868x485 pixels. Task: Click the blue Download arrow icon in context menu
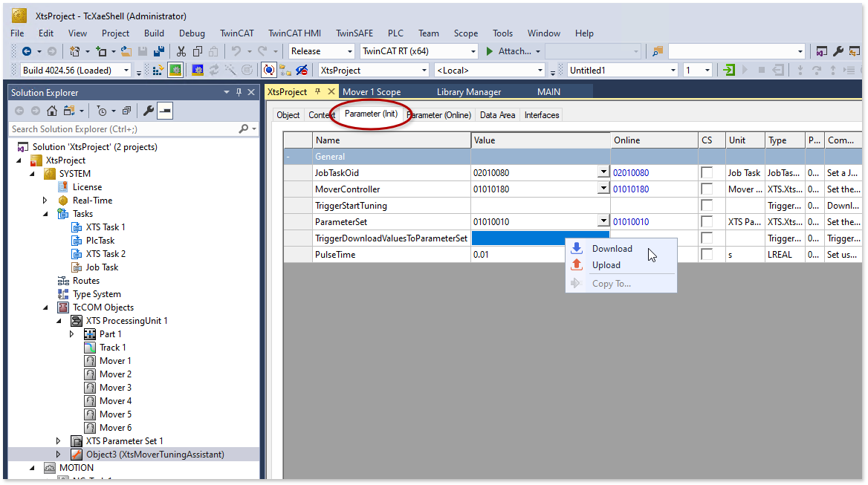(x=577, y=248)
